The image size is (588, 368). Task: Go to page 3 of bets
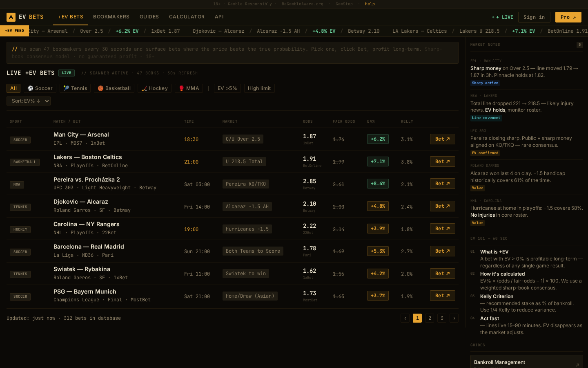(442, 318)
